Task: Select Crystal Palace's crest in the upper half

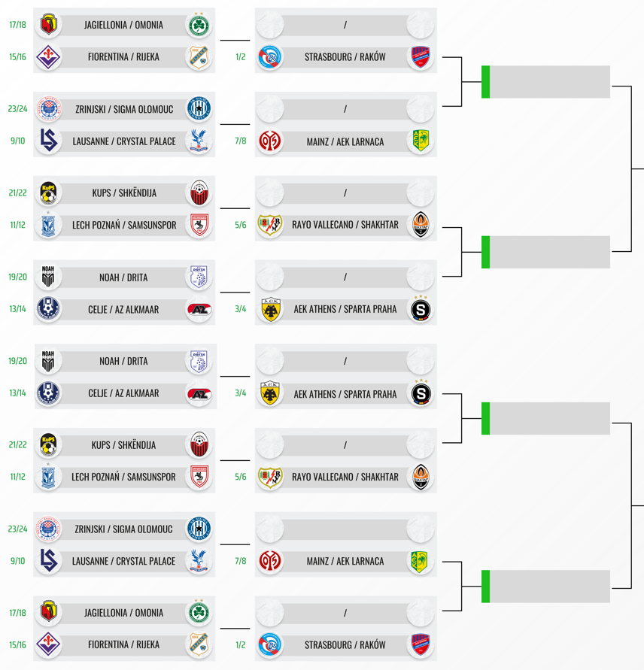Action: (199, 141)
